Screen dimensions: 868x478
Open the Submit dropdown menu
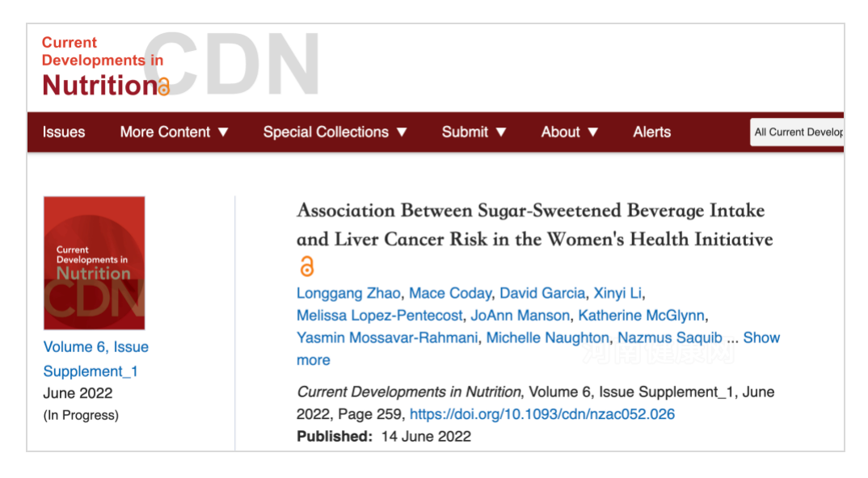click(x=474, y=132)
